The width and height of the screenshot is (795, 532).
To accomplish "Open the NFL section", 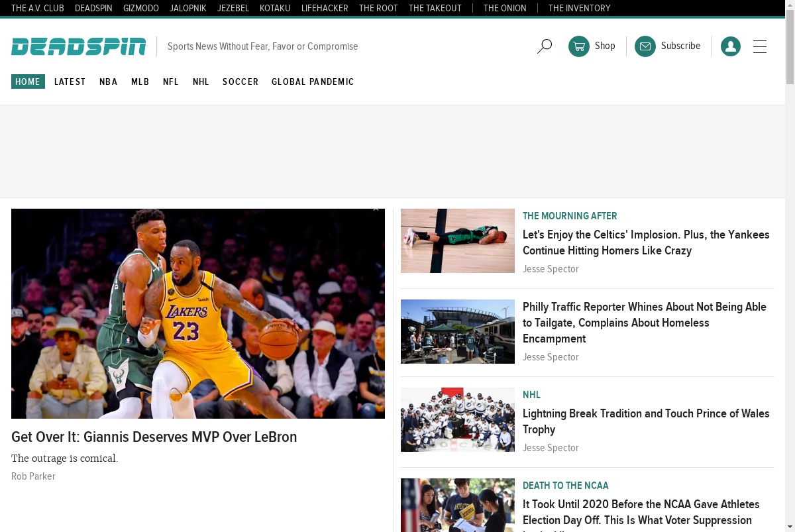I will 171,82.
